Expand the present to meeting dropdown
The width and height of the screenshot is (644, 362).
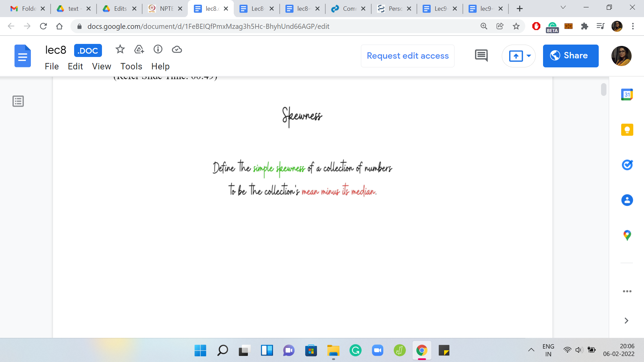[x=529, y=56]
